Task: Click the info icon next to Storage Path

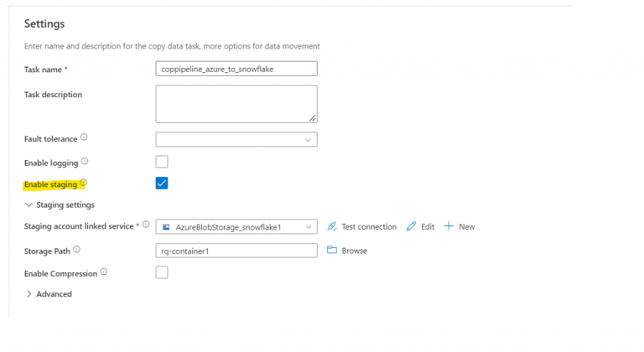Action: [77, 249]
